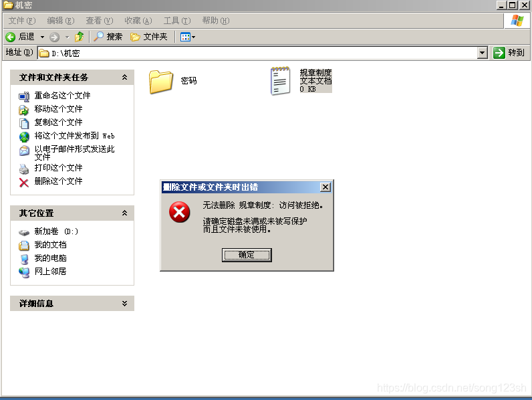Click the red error icon in dialog

click(180, 212)
